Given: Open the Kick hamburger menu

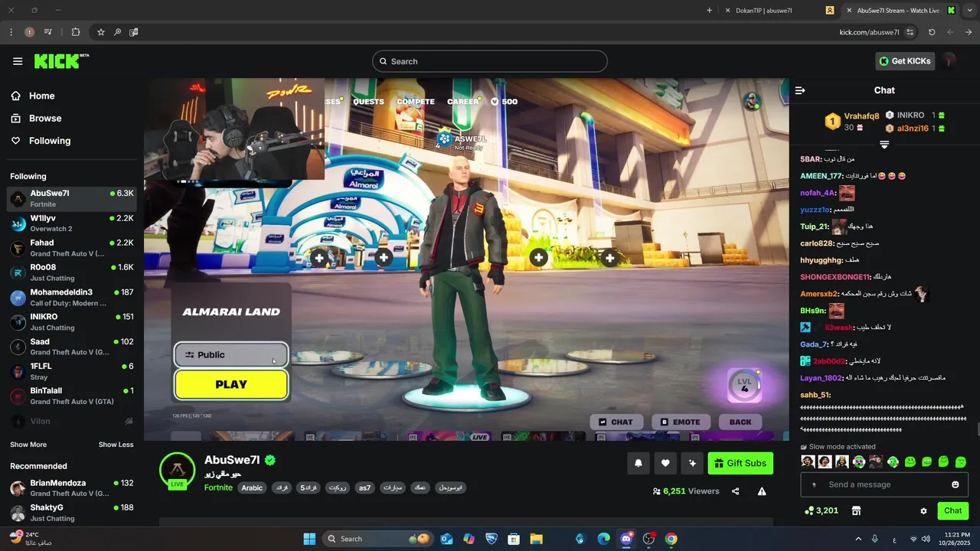Looking at the screenshot, I should (x=18, y=61).
